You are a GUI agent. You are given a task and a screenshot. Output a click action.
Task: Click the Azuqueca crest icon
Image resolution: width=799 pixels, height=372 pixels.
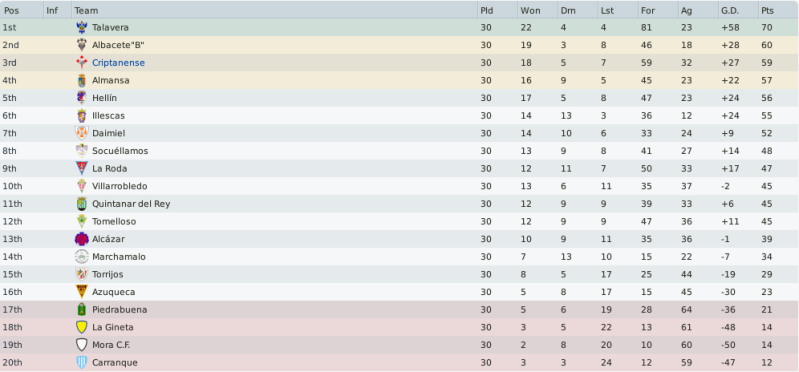point(82,292)
